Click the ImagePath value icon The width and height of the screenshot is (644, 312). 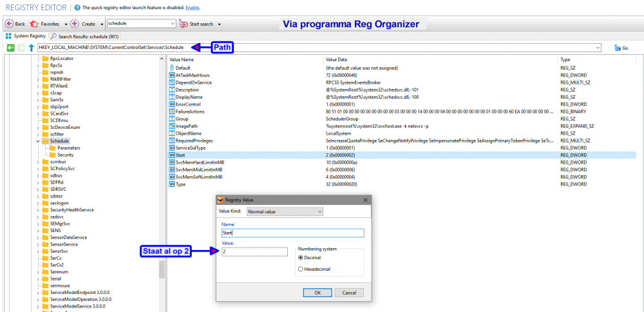pos(172,126)
